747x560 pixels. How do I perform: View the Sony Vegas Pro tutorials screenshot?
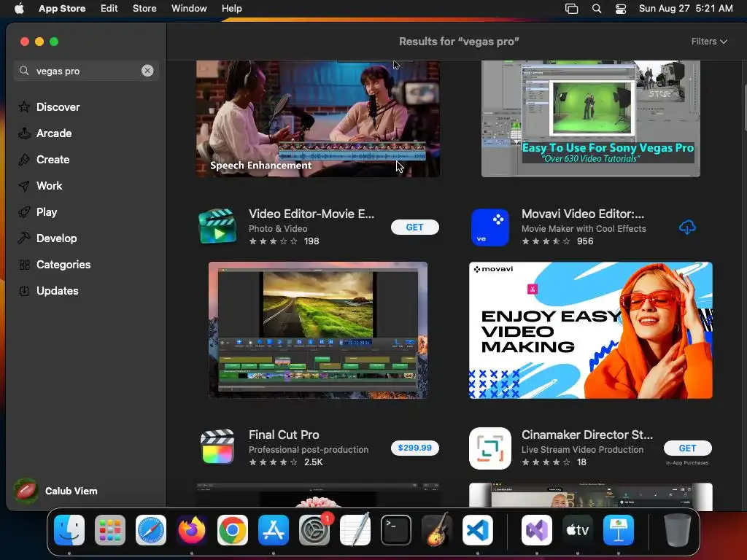591,119
